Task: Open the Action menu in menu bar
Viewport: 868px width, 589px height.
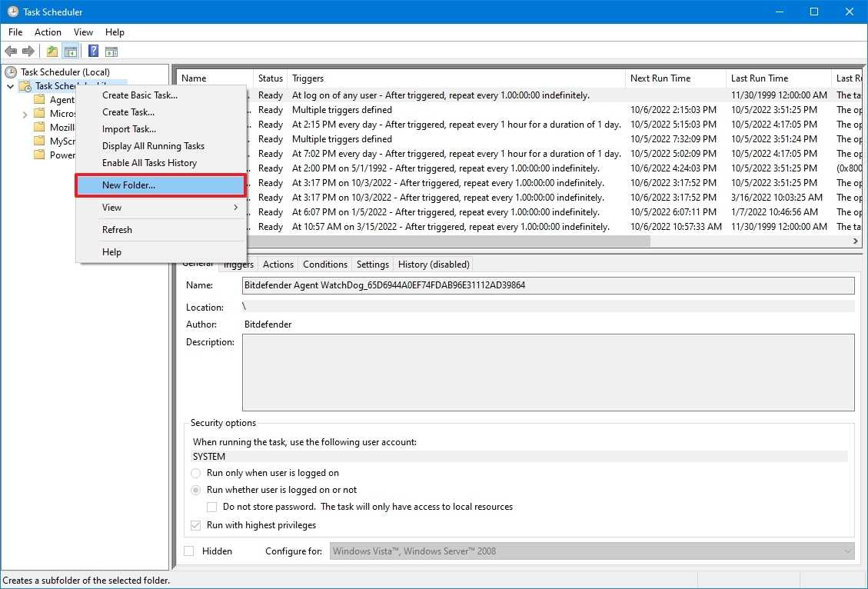Action: (48, 32)
